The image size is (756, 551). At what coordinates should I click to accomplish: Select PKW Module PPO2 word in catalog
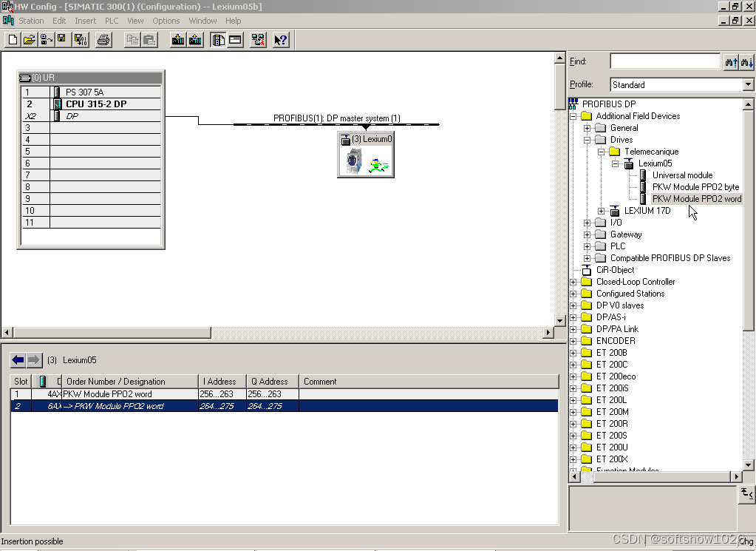point(697,199)
